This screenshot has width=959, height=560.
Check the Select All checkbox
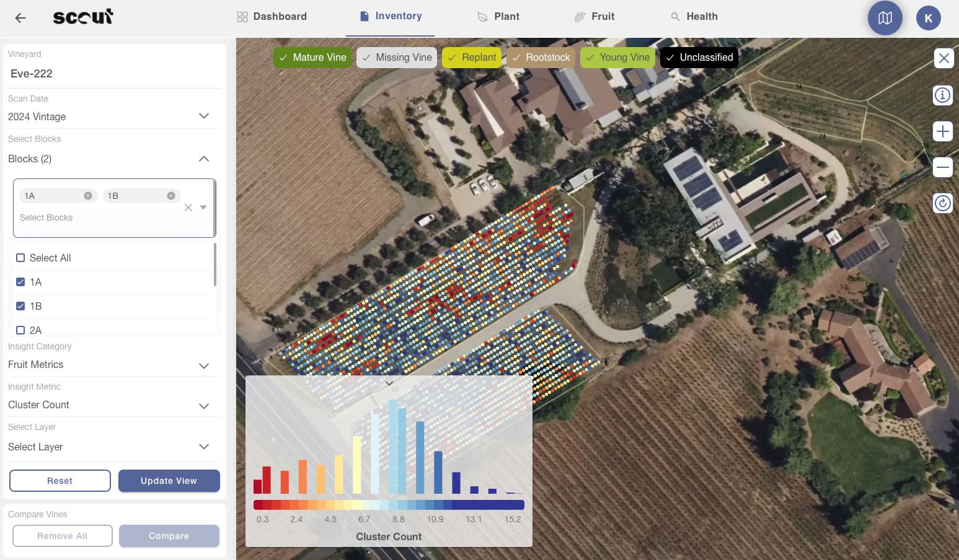[x=20, y=258]
